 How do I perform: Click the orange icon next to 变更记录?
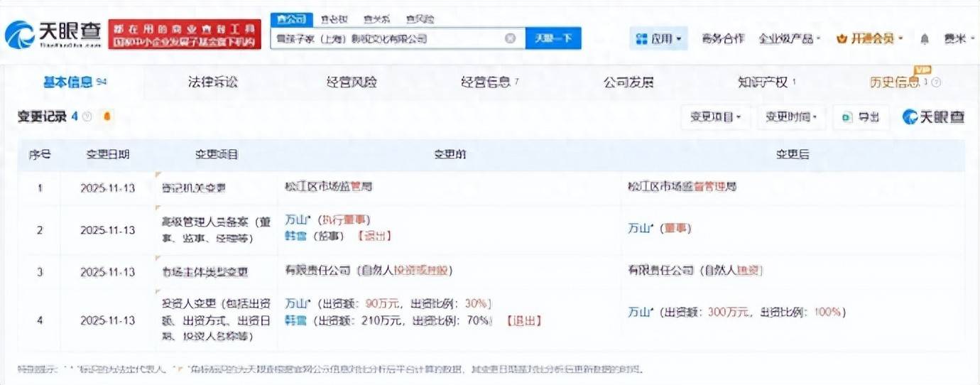click(x=107, y=116)
